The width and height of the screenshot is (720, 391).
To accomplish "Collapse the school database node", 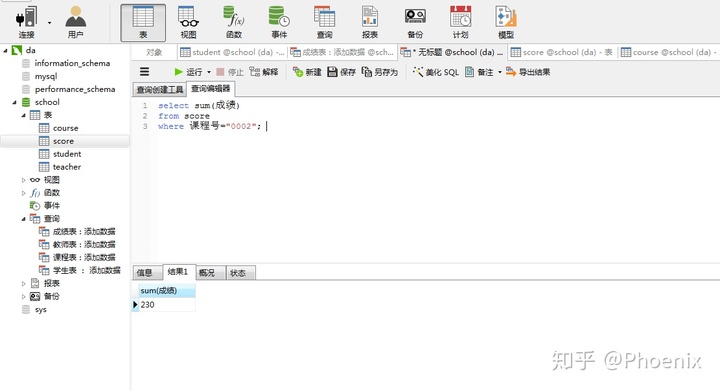I will click(14, 102).
